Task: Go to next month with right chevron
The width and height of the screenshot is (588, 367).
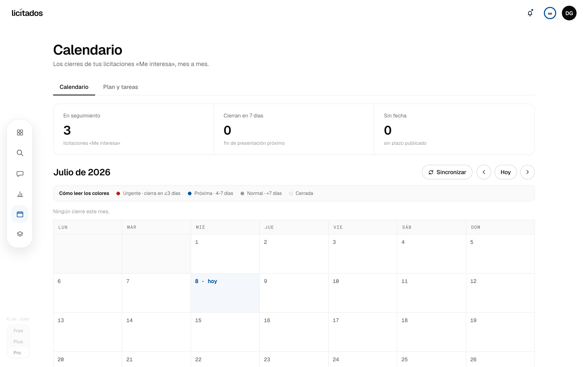Action: [x=527, y=172]
